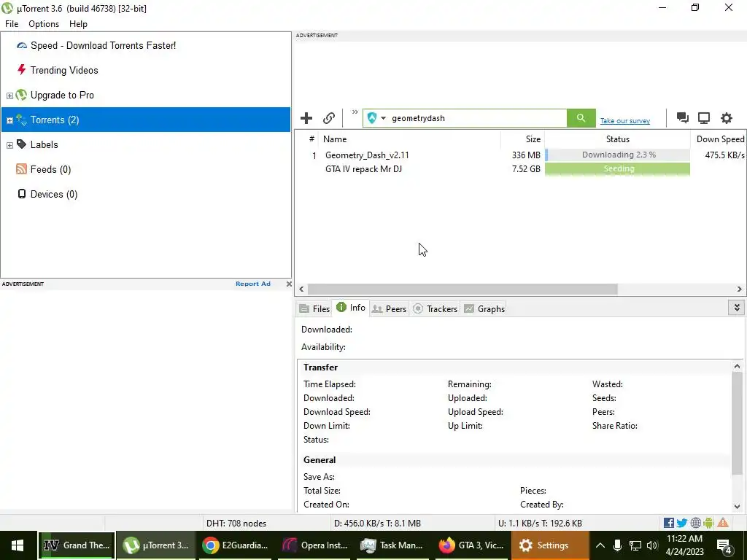
Task: Click the Seeding status progress bar
Action: [x=617, y=168]
